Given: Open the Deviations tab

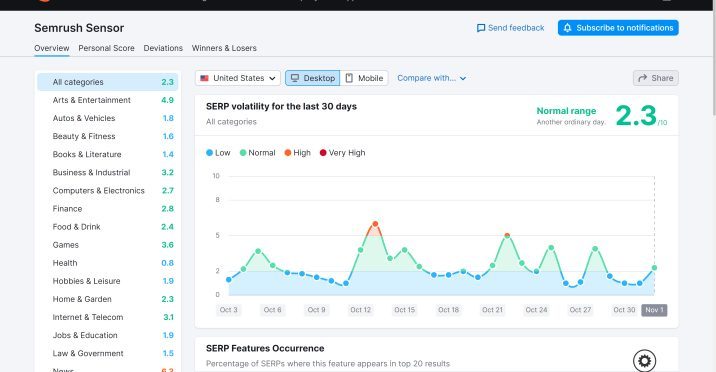Looking at the screenshot, I should point(163,48).
